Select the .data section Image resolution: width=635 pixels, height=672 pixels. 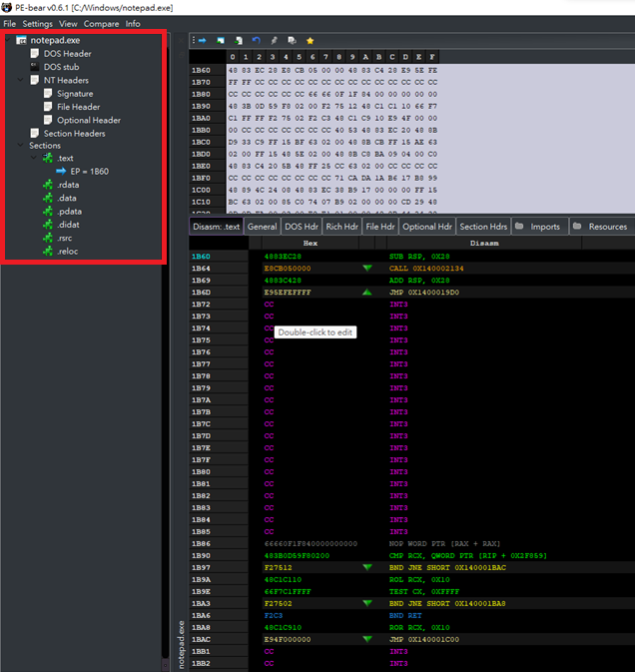coord(67,198)
